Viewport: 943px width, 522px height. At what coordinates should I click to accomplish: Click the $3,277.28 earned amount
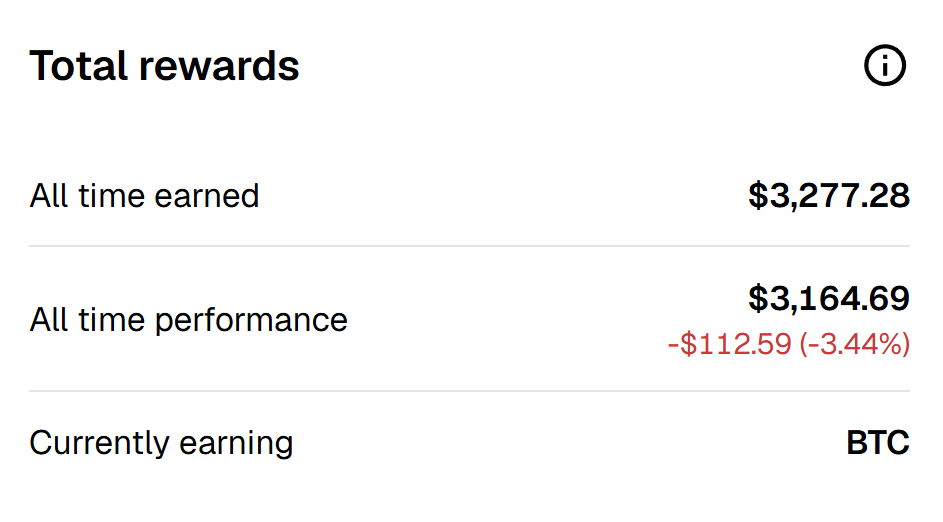point(829,196)
